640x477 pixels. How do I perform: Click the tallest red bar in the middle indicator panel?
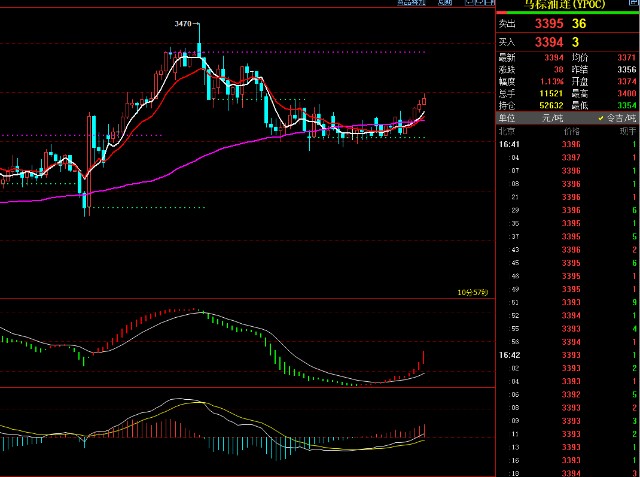[x=424, y=360]
